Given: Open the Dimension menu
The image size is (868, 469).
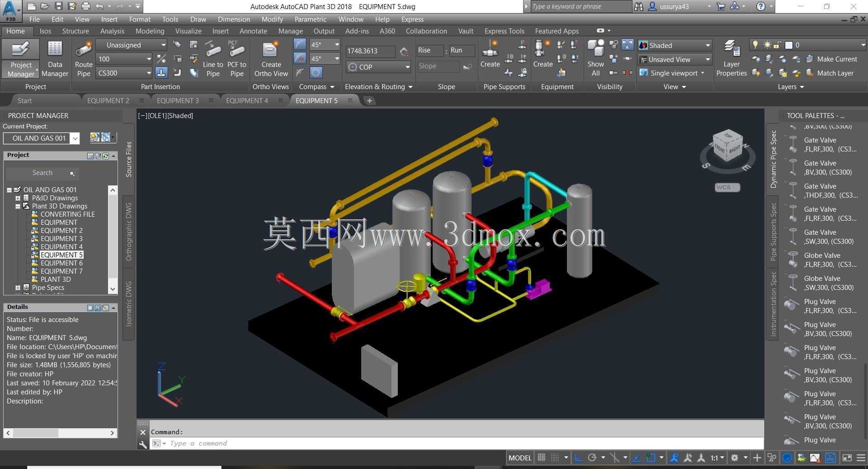Looking at the screenshot, I should click(234, 19).
